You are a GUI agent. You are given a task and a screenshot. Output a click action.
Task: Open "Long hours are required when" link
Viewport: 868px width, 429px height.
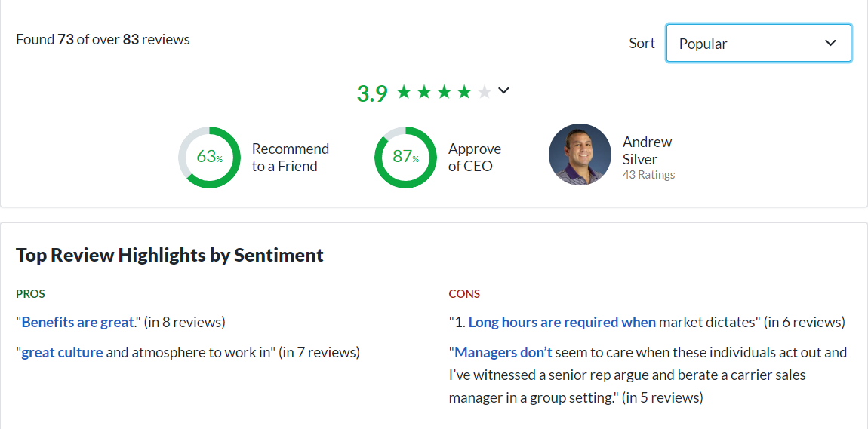click(562, 322)
